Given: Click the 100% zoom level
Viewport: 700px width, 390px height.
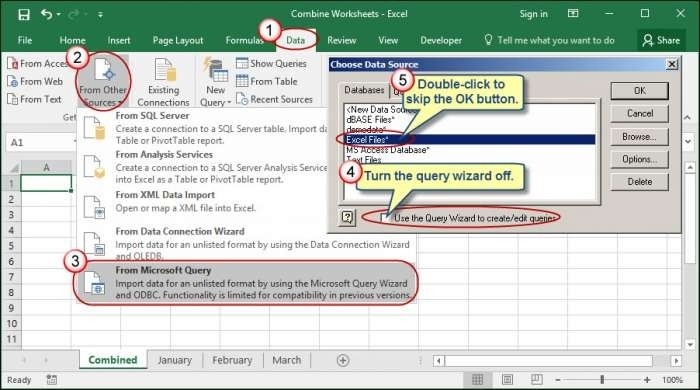Looking at the screenshot, I should tap(672, 380).
